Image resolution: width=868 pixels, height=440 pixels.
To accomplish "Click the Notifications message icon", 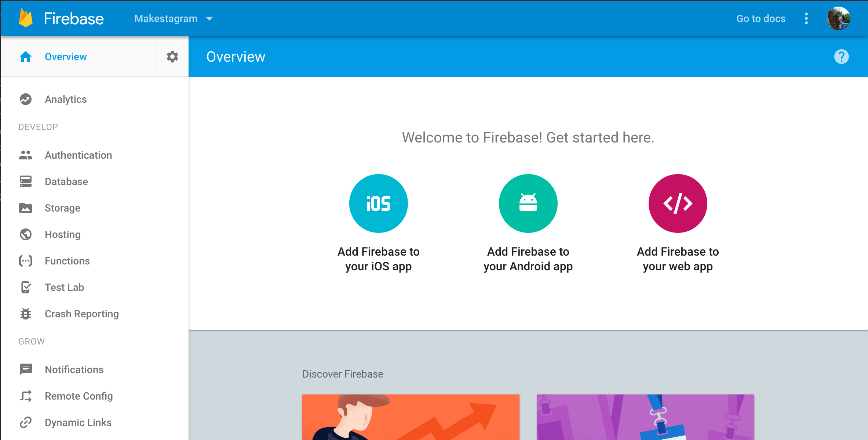I will [x=26, y=369].
